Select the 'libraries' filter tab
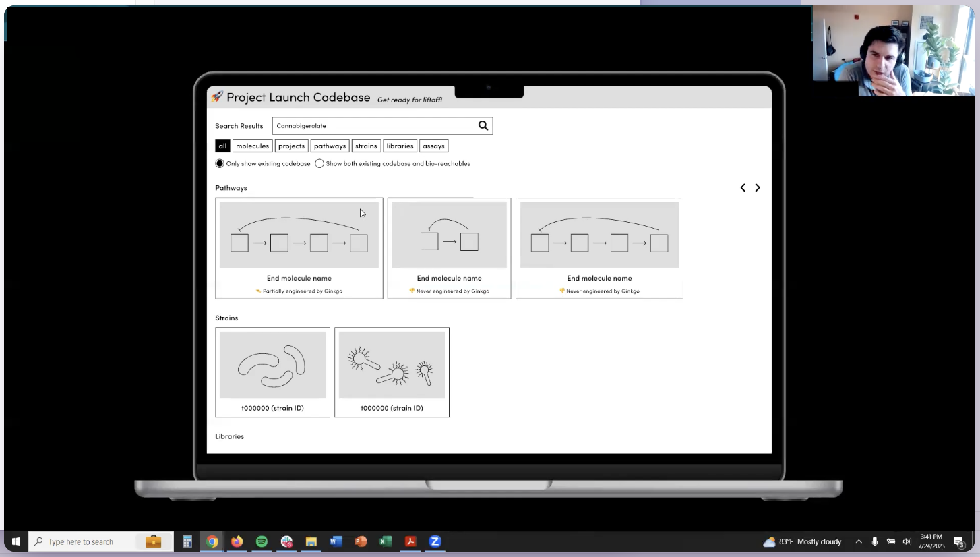 tap(400, 146)
